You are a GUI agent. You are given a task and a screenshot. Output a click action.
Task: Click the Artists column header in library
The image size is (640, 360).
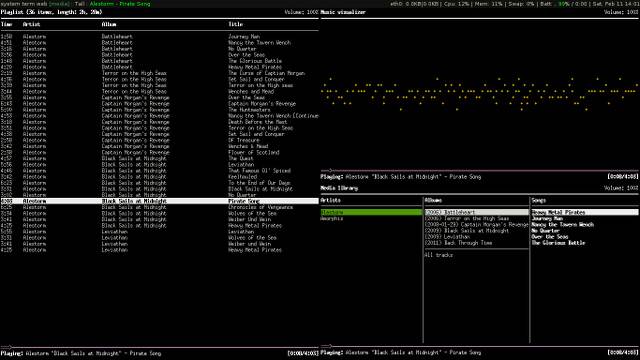pos(331,200)
